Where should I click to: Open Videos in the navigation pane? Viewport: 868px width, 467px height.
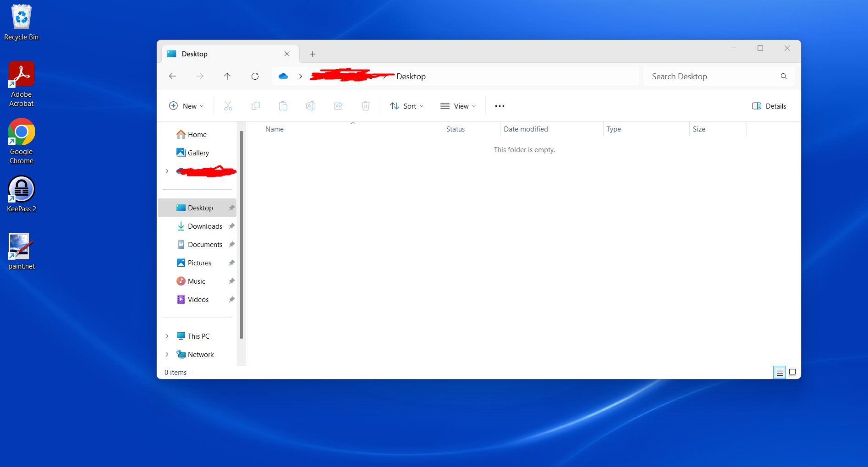coord(197,299)
